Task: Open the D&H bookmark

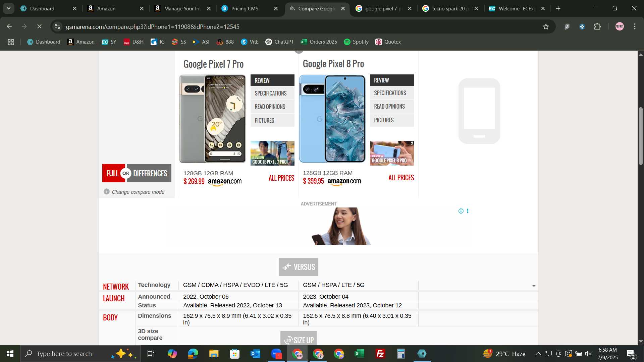Action: 133,42
